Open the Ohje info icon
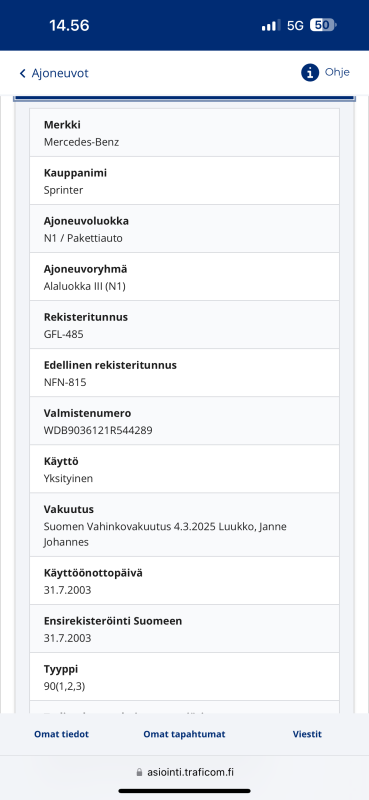 (x=310, y=73)
